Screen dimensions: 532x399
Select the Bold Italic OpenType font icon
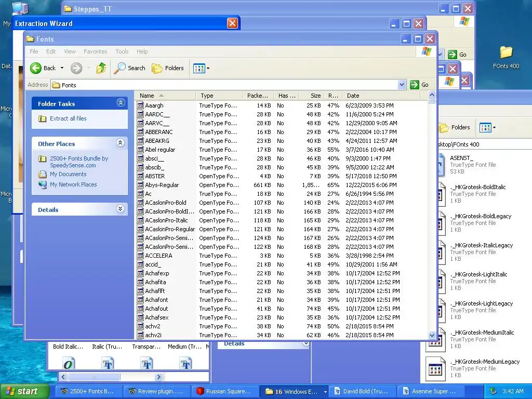(68, 363)
